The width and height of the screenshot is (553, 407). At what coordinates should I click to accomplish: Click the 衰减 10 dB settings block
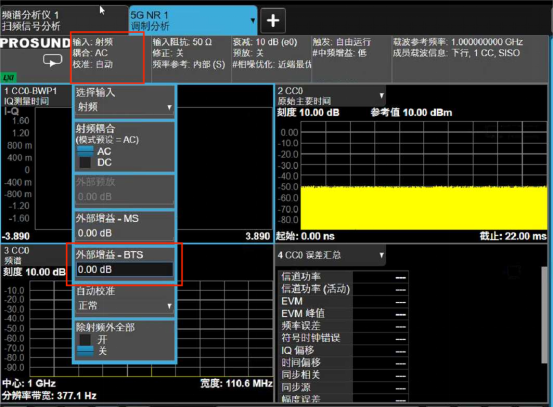click(271, 58)
